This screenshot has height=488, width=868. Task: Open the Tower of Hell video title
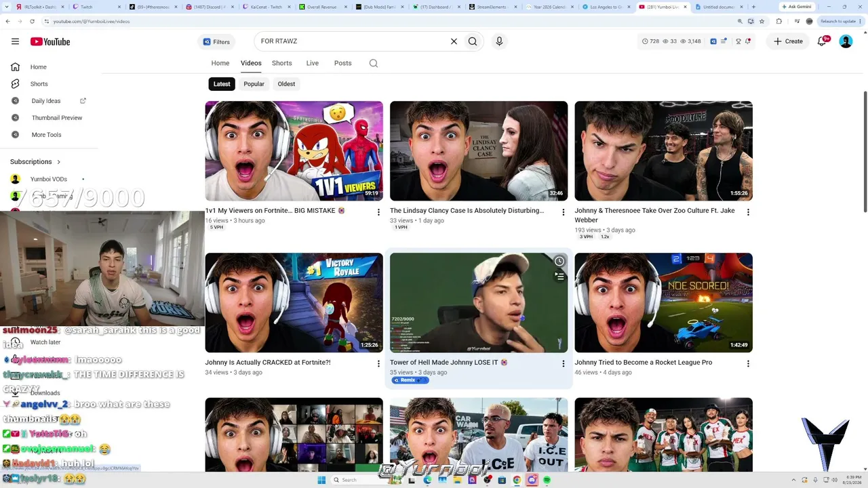click(x=449, y=363)
